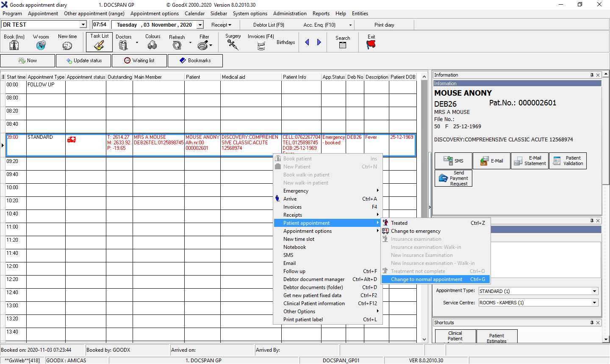Open the Task List icon
This screenshot has width=610, height=364.
click(x=99, y=45)
